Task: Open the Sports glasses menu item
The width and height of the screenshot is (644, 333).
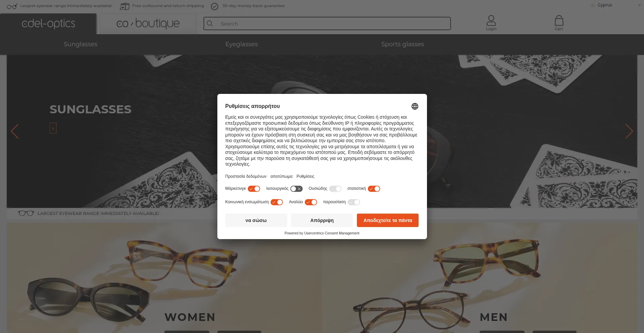Action: 402,44
